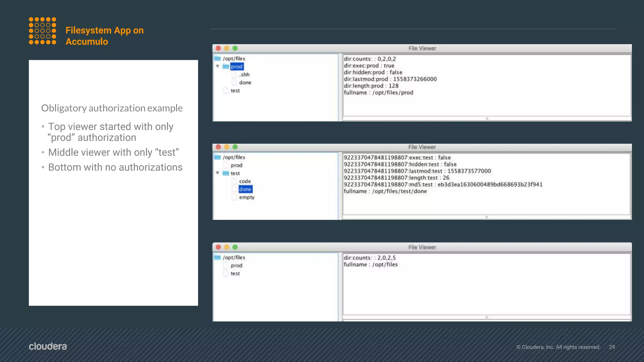Select the done file in top viewer

pyautogui.click(x=245, y=83)
